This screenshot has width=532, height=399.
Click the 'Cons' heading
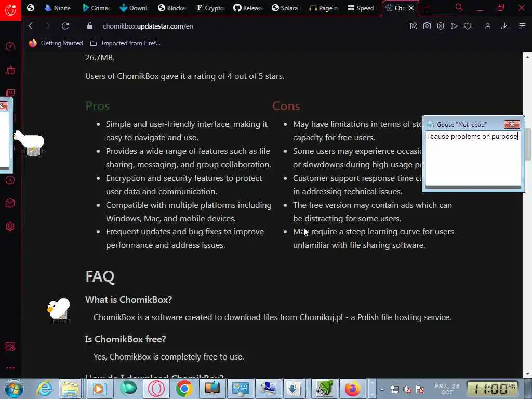pyautogui.click(x=286, y=106)
